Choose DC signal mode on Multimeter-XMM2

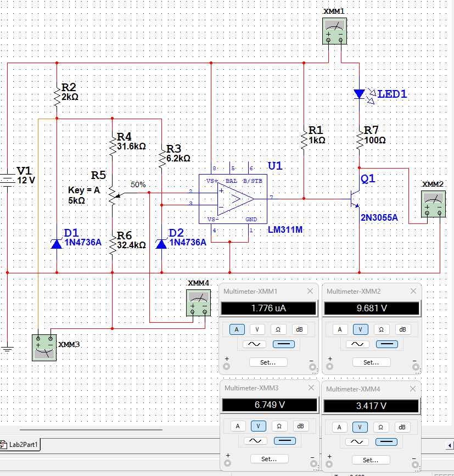tap(387, 344)
